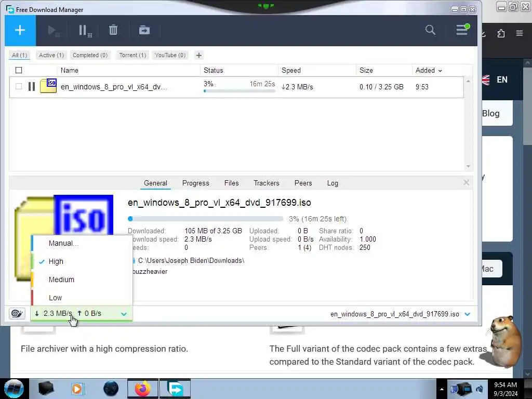Open Firefox hamburger menu behind window
Screen dimensions: 532x399
[x=519, y=33]
